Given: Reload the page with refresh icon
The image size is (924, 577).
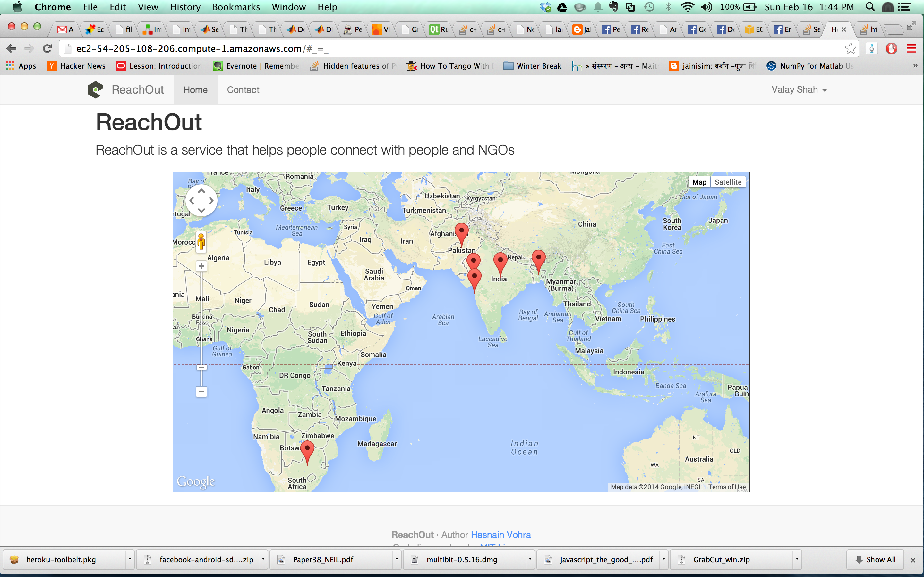Looking at the screenshot, I should click(x=47, y=48).
